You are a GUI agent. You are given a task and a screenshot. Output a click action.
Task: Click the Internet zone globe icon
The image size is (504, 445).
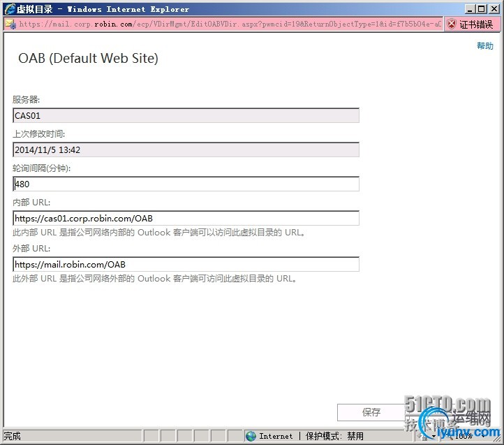[x=251, y=436]
